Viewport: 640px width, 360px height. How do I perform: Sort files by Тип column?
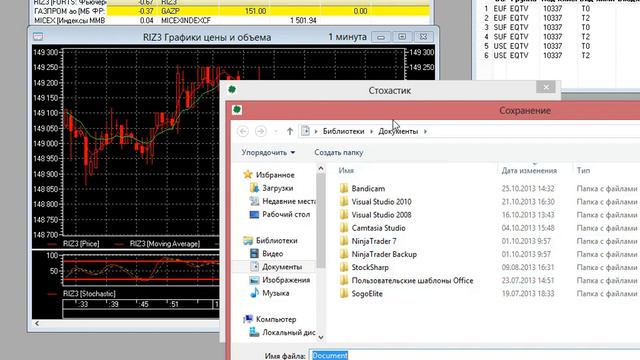(583, 171)
